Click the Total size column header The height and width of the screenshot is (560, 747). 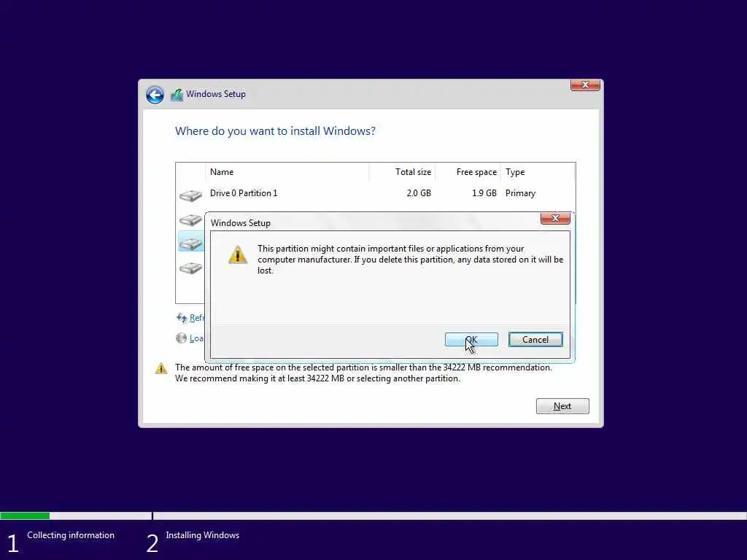point(402,172)
